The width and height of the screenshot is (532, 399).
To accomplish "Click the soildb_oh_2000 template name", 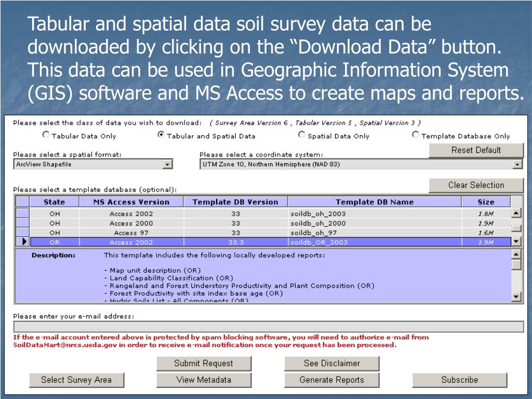I will (x=318, y=223).
